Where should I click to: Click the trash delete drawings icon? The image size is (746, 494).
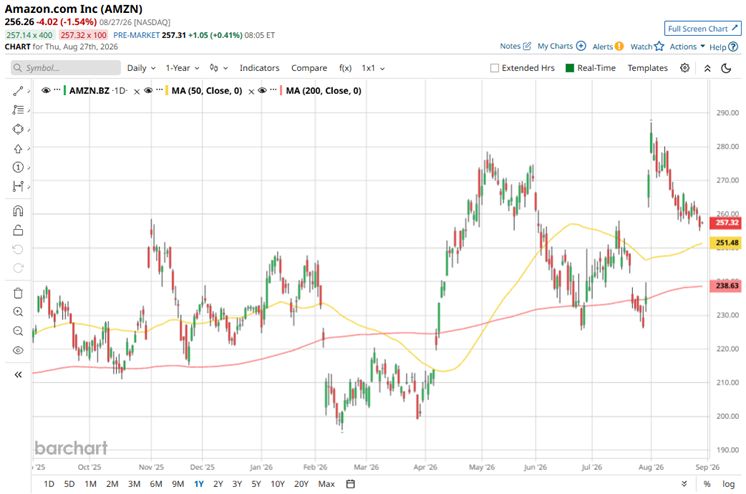coord(18,293)
